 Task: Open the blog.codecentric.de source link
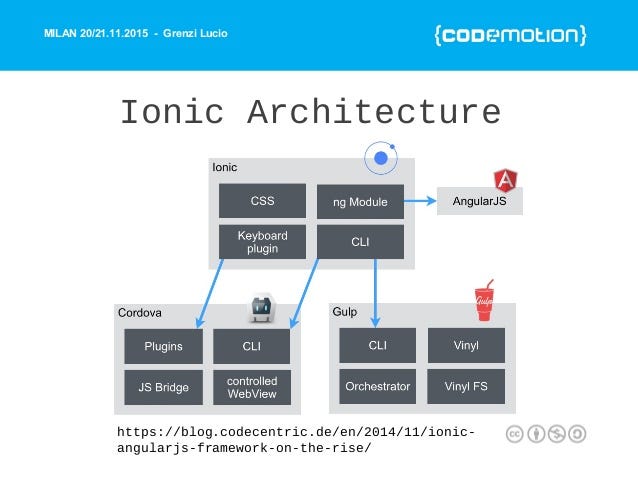[x=296, y=440]
